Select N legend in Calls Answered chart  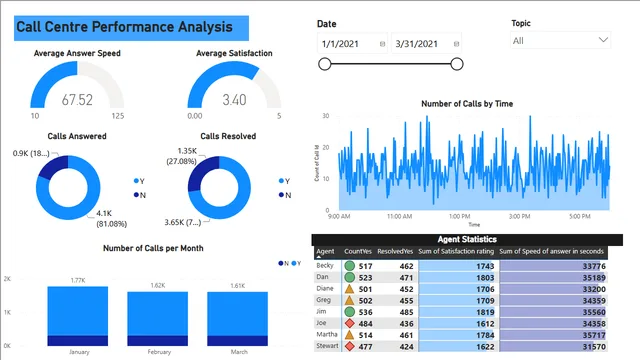coord(140,195)
